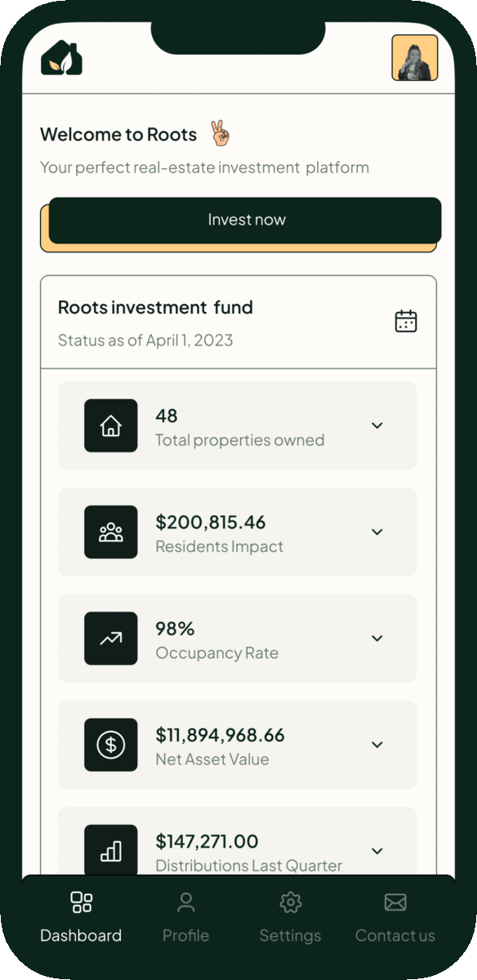Open the user avatar photo
477x980 pixels.
[415, 57]
